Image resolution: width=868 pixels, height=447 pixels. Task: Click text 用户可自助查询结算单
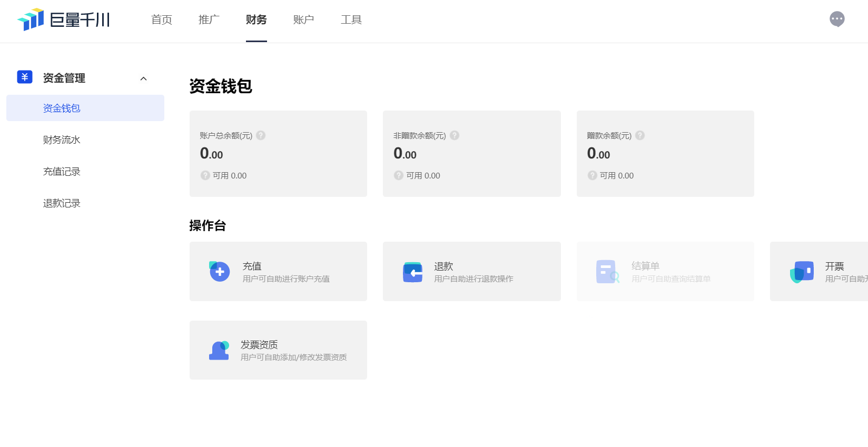pos(671,279)
